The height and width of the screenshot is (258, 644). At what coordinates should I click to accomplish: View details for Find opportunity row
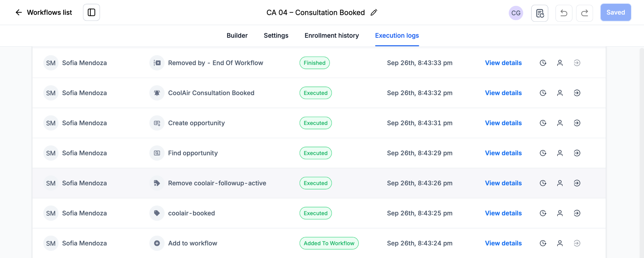point(503,153)
